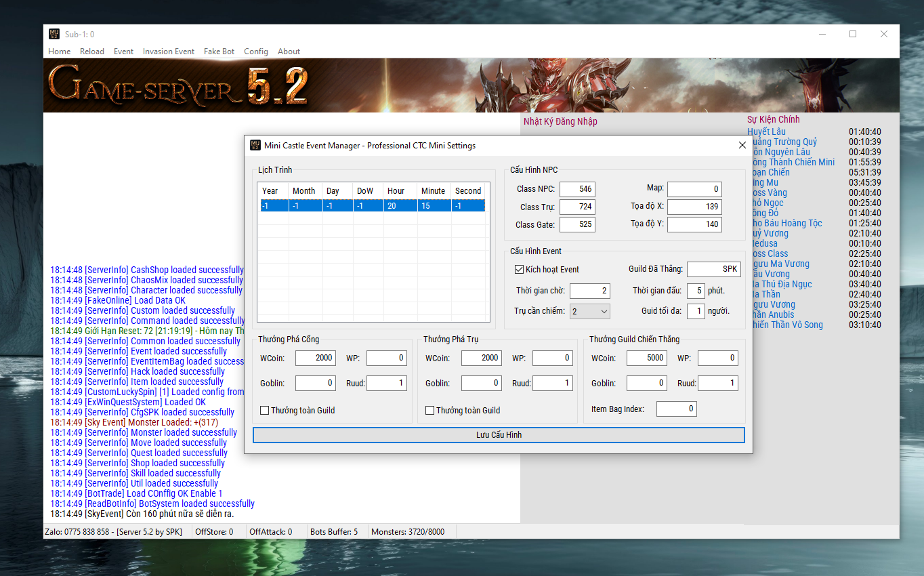
Task: Click the Item Bag Index field
Action: pyautogui.click(x=676, y=409)
